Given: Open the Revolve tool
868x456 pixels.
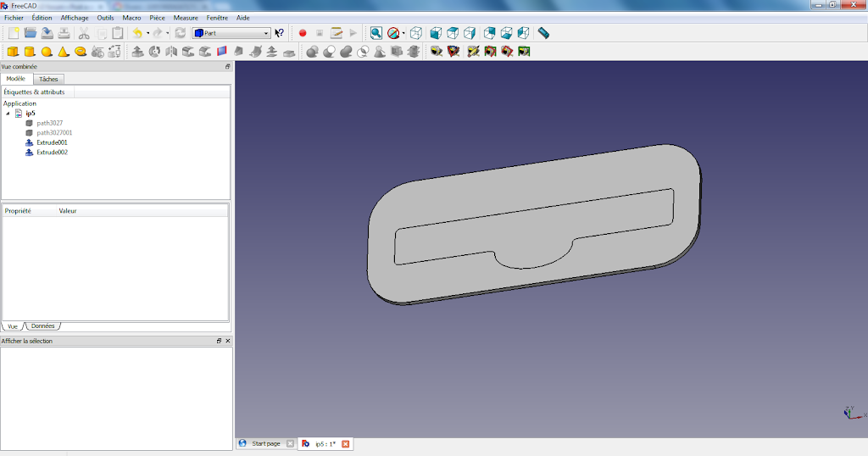Looking at the screenshot, I should 154,52.
